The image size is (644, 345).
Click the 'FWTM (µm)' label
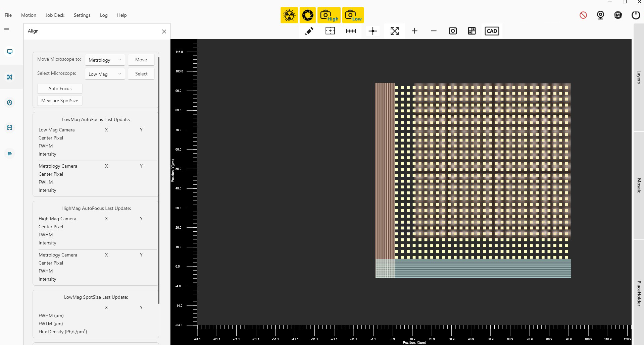click(x=51, y=324)
